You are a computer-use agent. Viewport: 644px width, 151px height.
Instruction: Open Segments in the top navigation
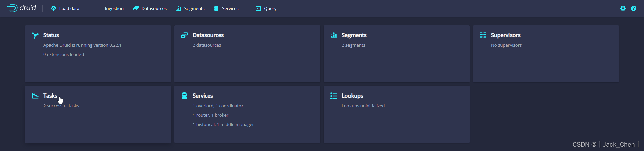pyautogui.click(x=191, y=8)
